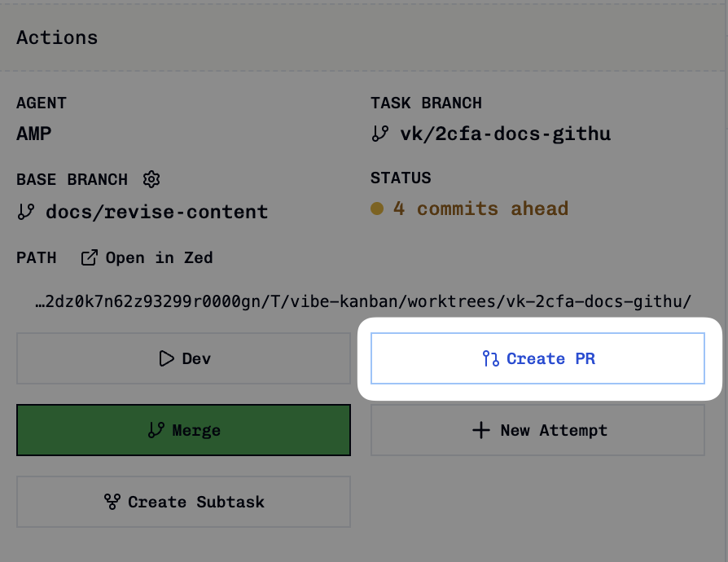Viewport: 728px width, 562px height.
Task: Create Subtask from this task
Action: (183, 502)
